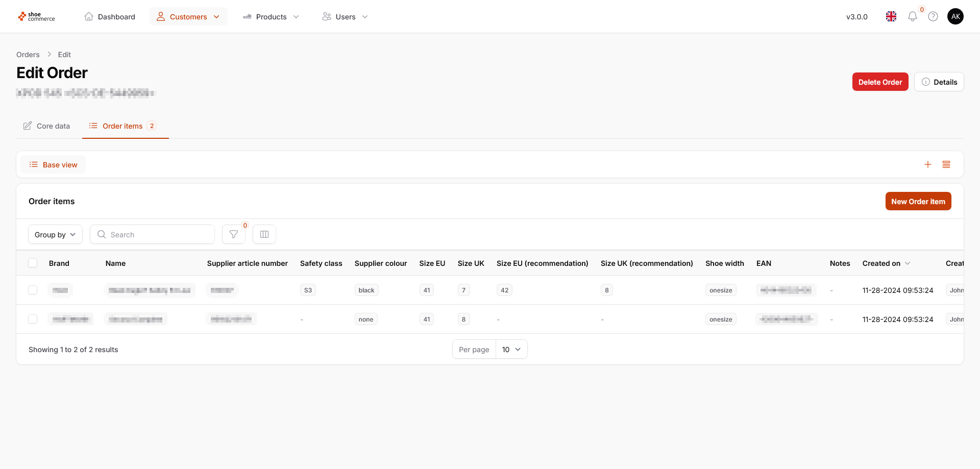Open the Per page count dropdown

click(x=511, y=349)
